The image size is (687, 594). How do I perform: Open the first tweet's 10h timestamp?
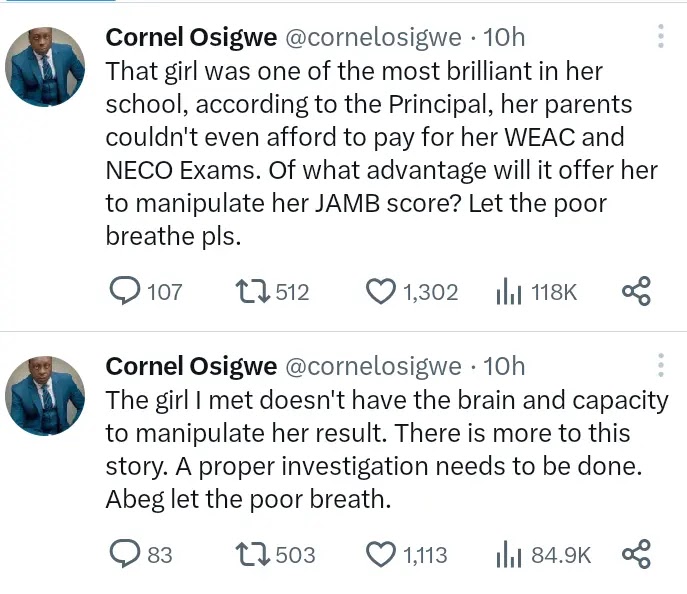[x=505, y=38]
